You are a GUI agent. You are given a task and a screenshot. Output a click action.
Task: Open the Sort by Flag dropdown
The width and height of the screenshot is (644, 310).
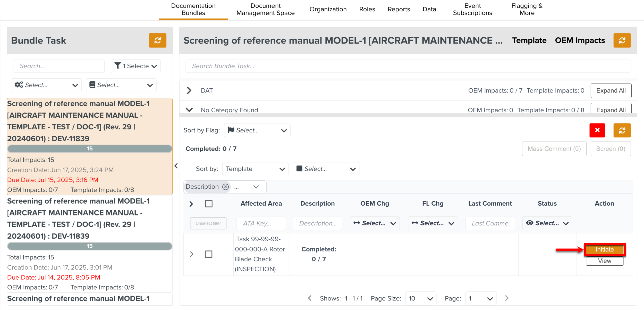(x=257, y=130)
